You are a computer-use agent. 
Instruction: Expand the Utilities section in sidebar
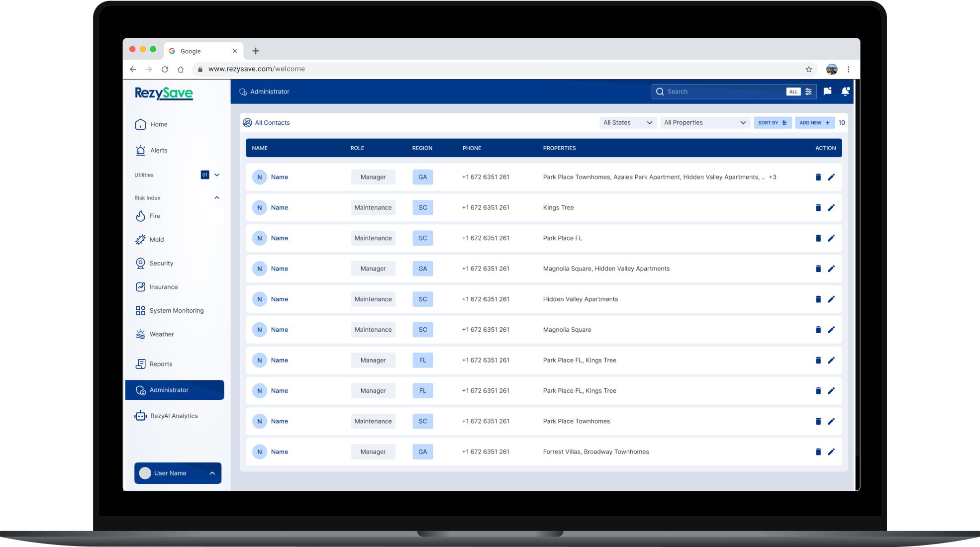click(217, 175)
